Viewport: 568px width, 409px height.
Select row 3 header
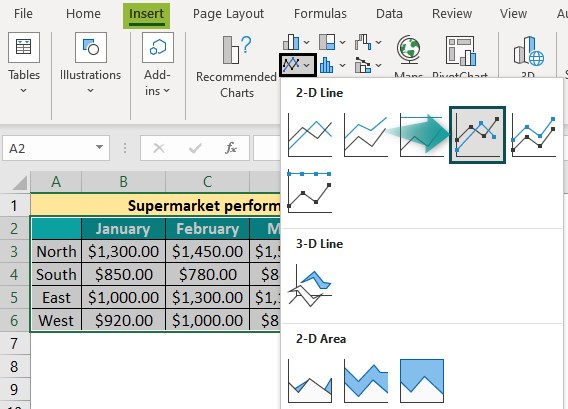(14, 251)
